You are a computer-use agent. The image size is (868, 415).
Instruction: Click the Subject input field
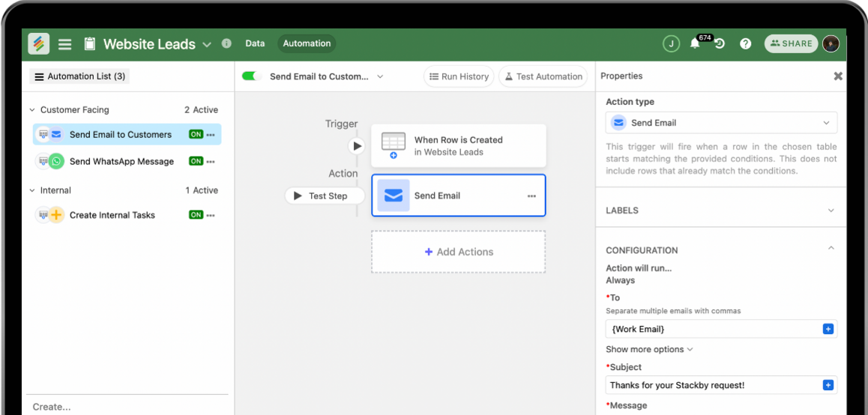tap(712, 385)
